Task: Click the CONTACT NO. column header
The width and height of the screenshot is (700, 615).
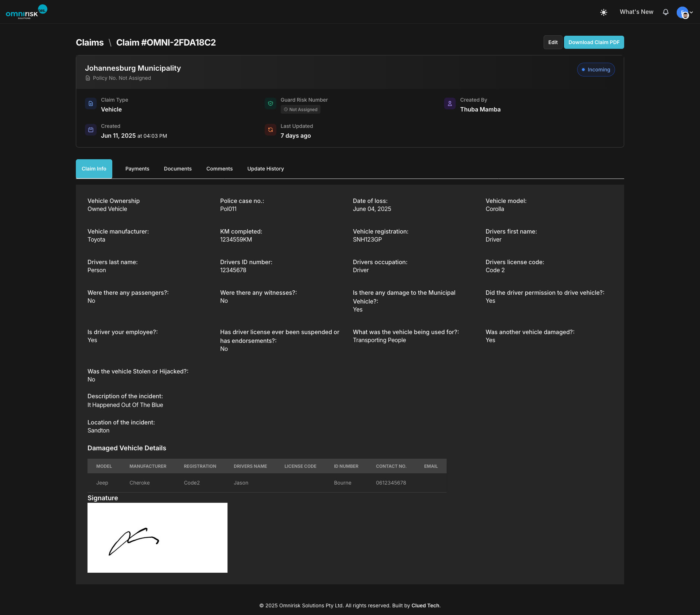Action: pos(391,466)
